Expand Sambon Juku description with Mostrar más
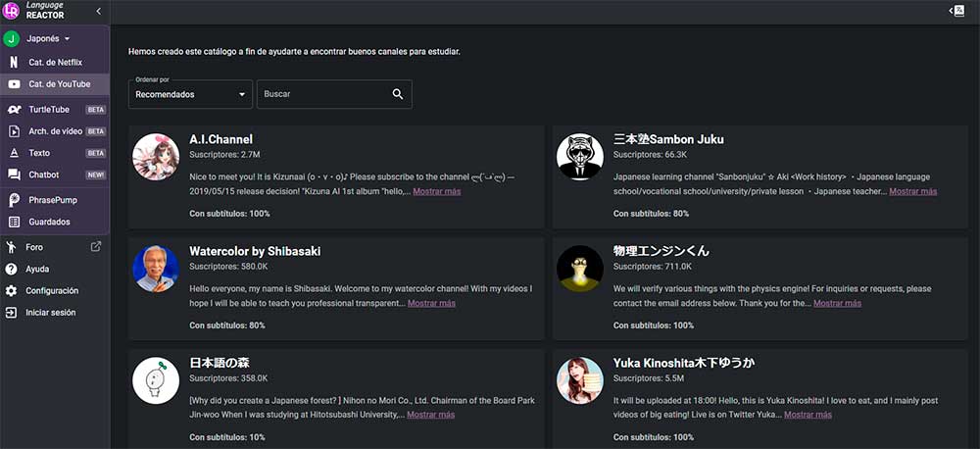Screen dimensions: 980x449 [913, 191]
